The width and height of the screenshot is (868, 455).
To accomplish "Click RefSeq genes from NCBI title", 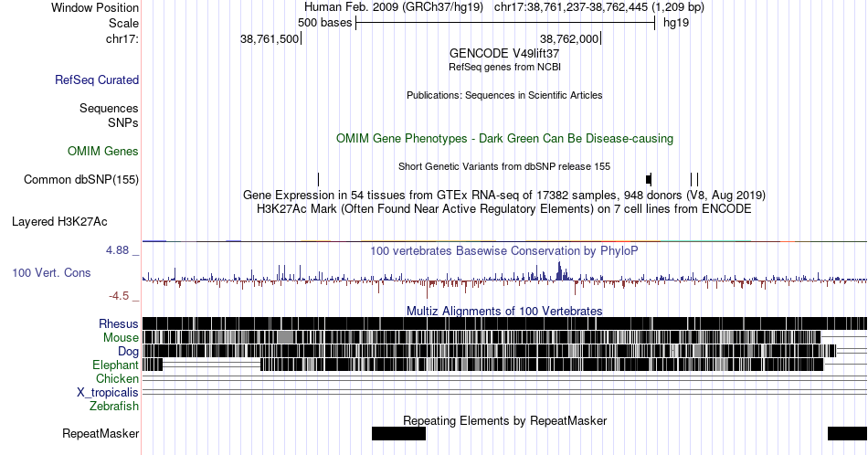I will (504, 67).
